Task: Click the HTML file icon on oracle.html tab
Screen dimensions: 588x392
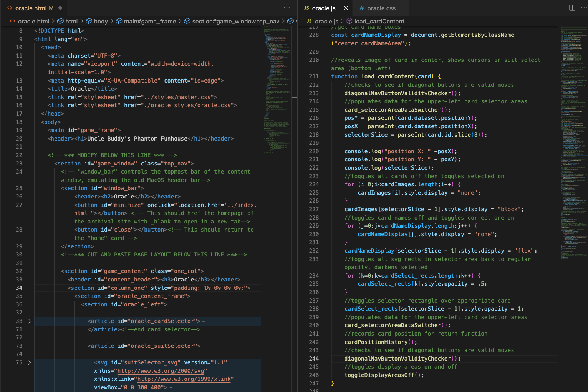Action: (10, 8)
